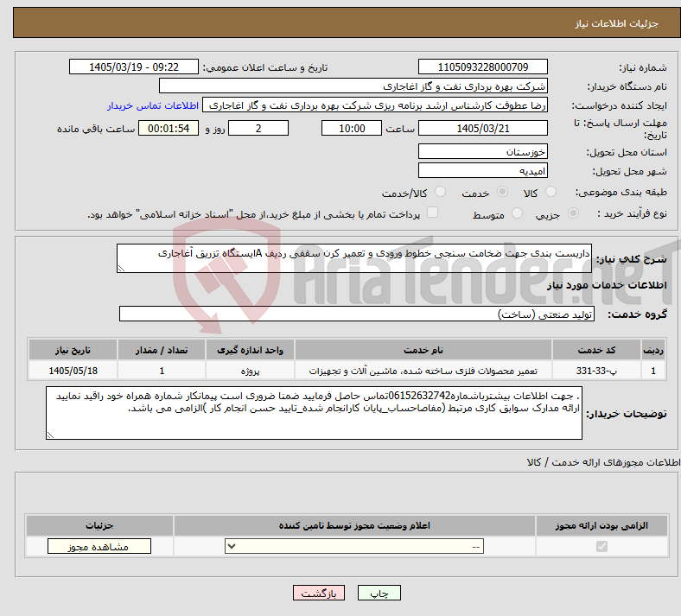Click the اعلام وضعیت مجوز header
The height and width of the screenshot is (616, 681).
(354, 525)
